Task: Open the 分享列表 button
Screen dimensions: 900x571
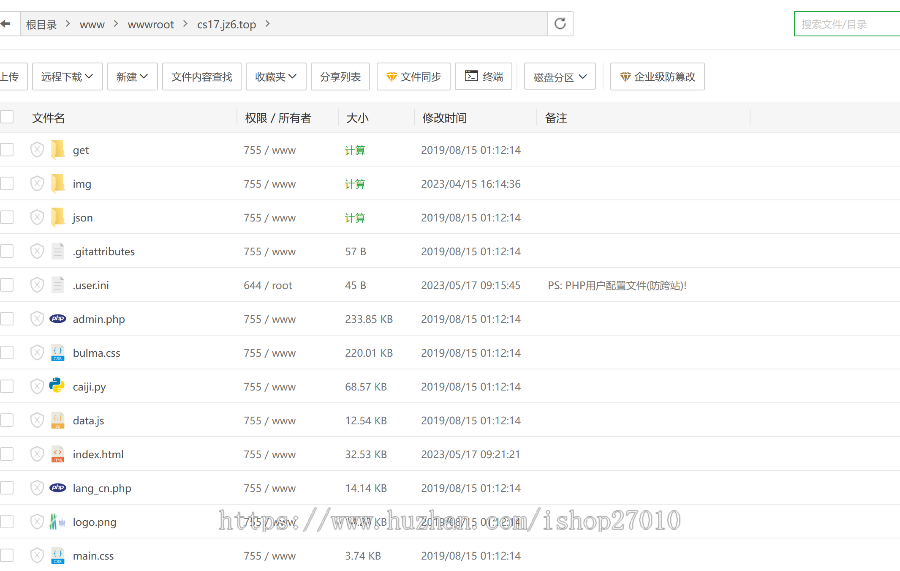Action: pyautogui.click(x=340, y=76)
